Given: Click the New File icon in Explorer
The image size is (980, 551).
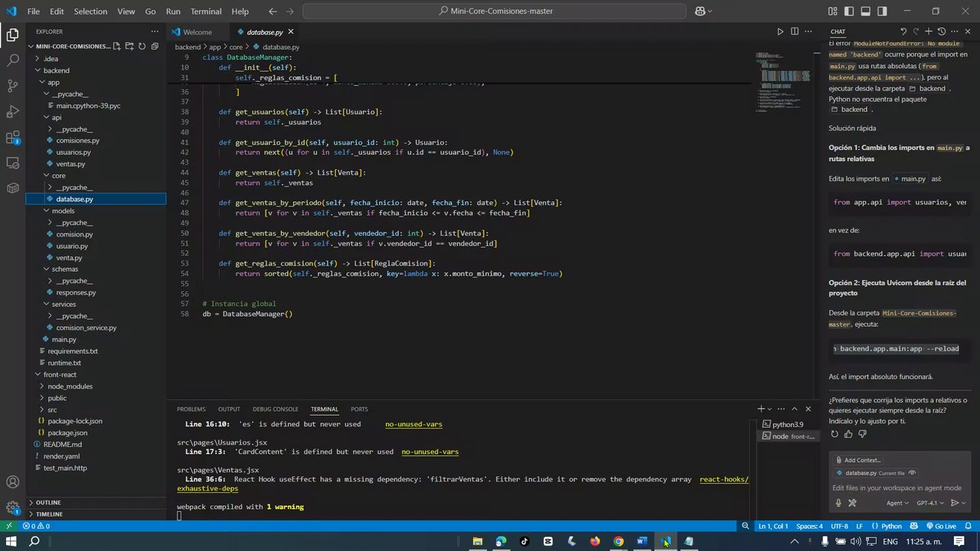Looking at the screenshot, I should click(x=117, y=47).
